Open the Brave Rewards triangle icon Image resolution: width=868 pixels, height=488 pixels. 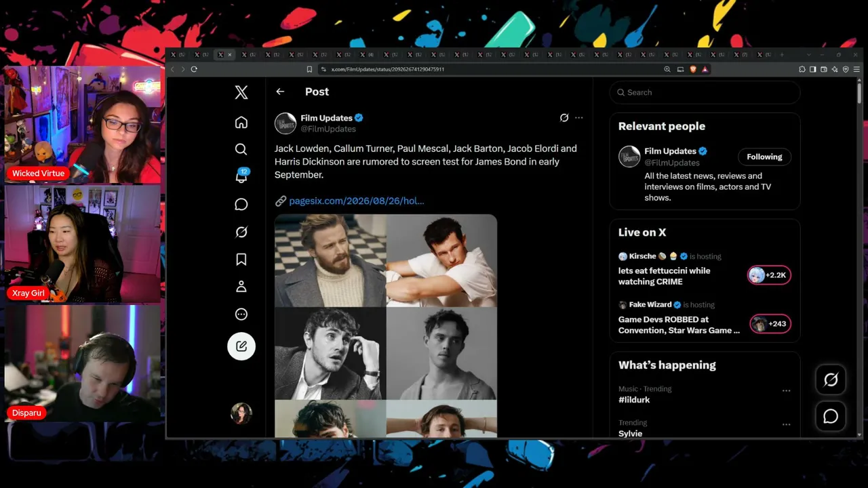click(x=705, y=69)
